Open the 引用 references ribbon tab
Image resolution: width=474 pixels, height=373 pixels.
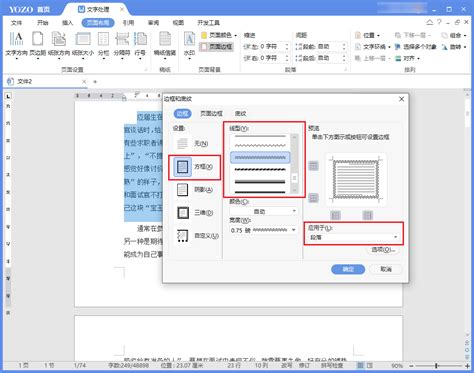coord(128,23)
